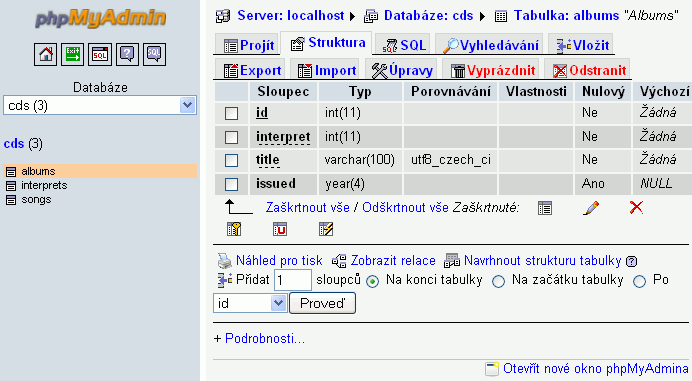Image resolution: width=692 pixels, height=381 pixels.
Task: Click the relations icon beside Zobrazit relace
Action: 339,261
